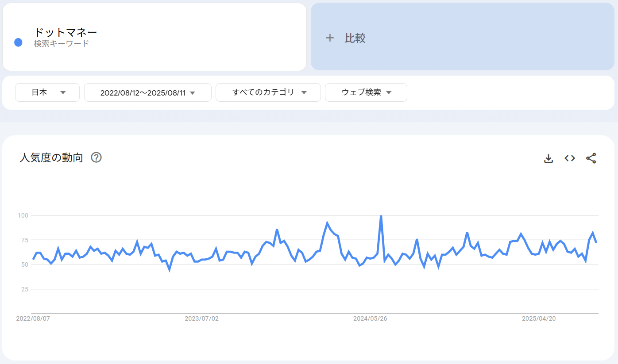Expand the すべてのカテゴリ dropdown
Screen dimensions: 618x364
click(268, 92)
